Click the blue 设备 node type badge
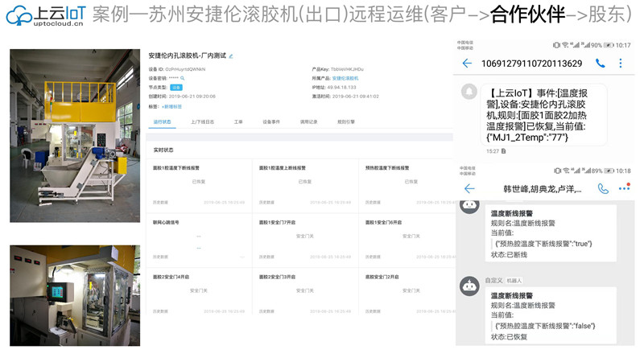Image resolution: width=644 pixels, height=362 pixels. 176,87
